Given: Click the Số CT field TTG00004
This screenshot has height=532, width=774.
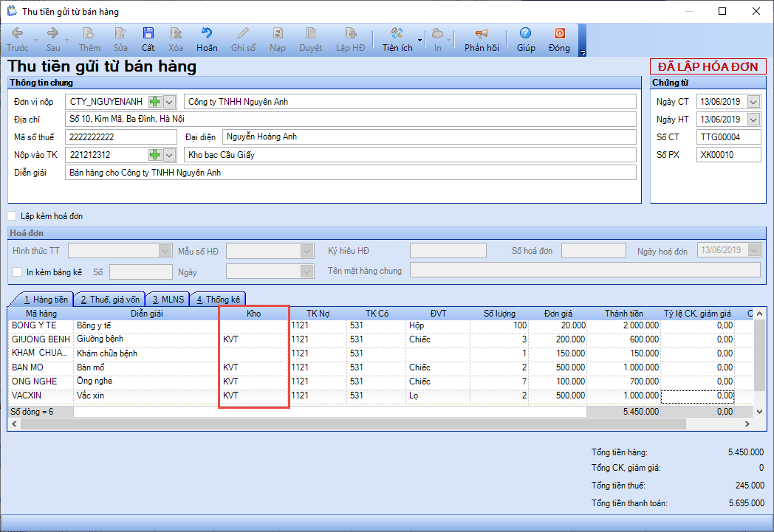Looking at the screenshot, I should pyautogui.click(x=729, y=137).
